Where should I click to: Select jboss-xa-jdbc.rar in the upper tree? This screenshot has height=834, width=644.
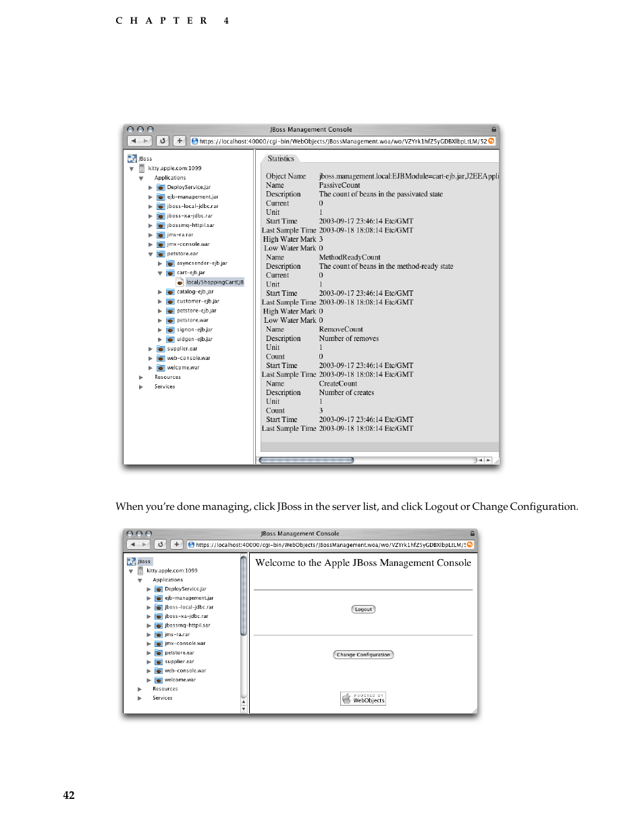(x=190, y=216)
